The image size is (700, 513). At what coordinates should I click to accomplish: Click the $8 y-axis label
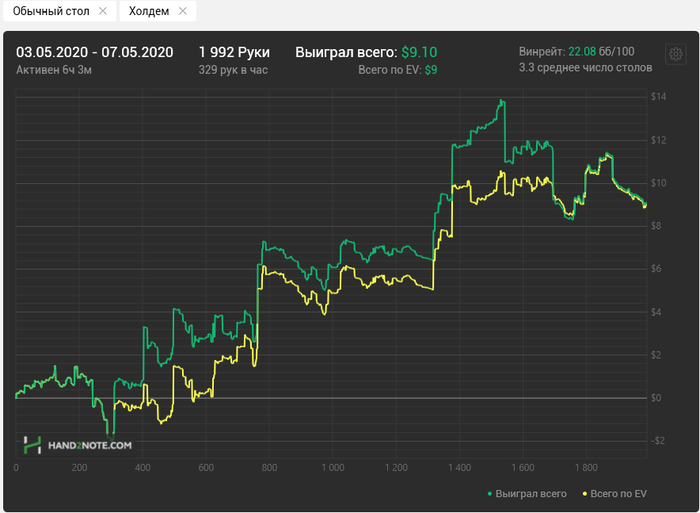click(656, 226)
